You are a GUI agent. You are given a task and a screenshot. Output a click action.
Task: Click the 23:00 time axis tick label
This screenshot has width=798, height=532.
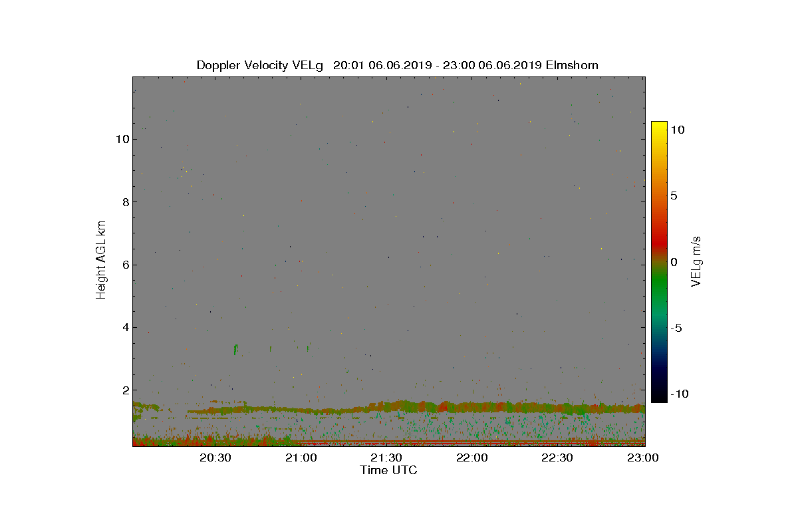tap(643, 458)
